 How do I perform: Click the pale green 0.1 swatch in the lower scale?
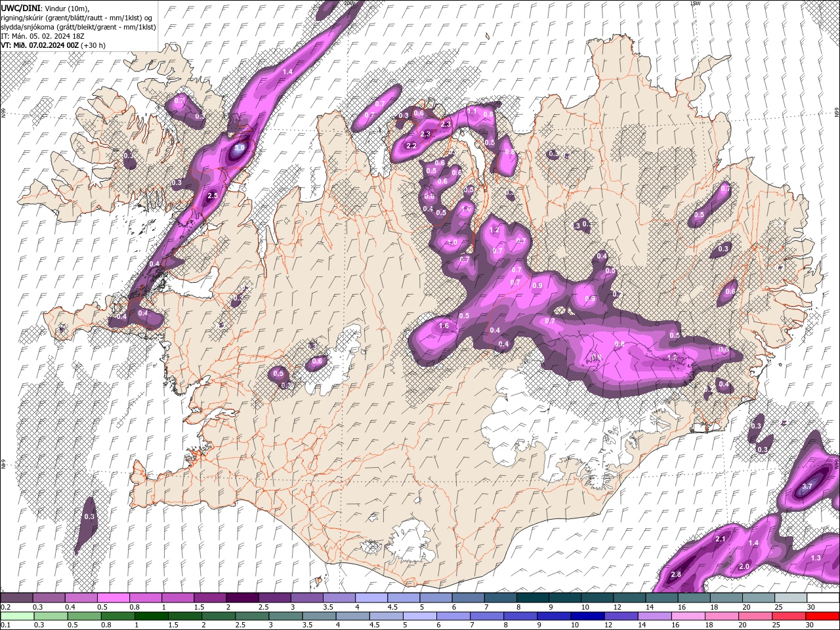click(16, 616)
